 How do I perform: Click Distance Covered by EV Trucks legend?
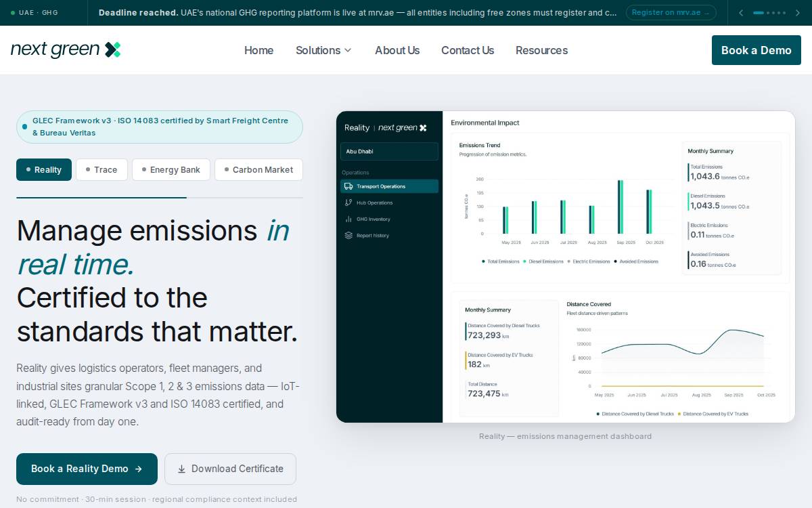tap(713, 413)
